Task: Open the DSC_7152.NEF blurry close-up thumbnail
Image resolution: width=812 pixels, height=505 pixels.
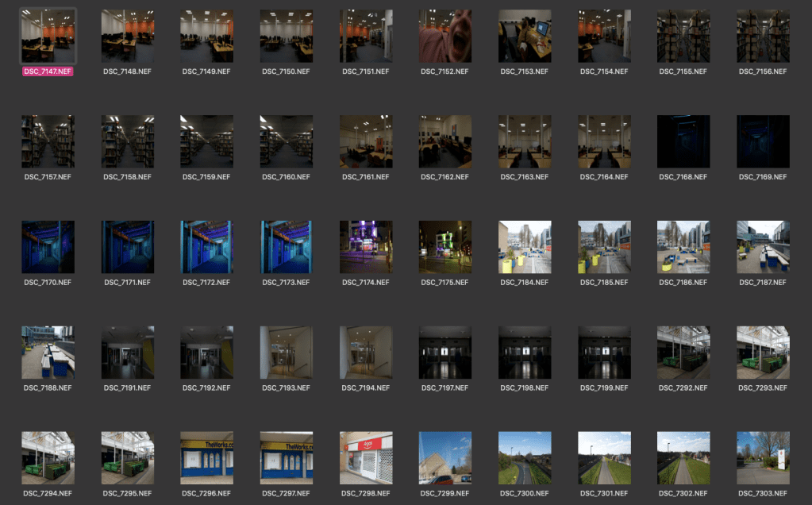Action: (444, 36)
